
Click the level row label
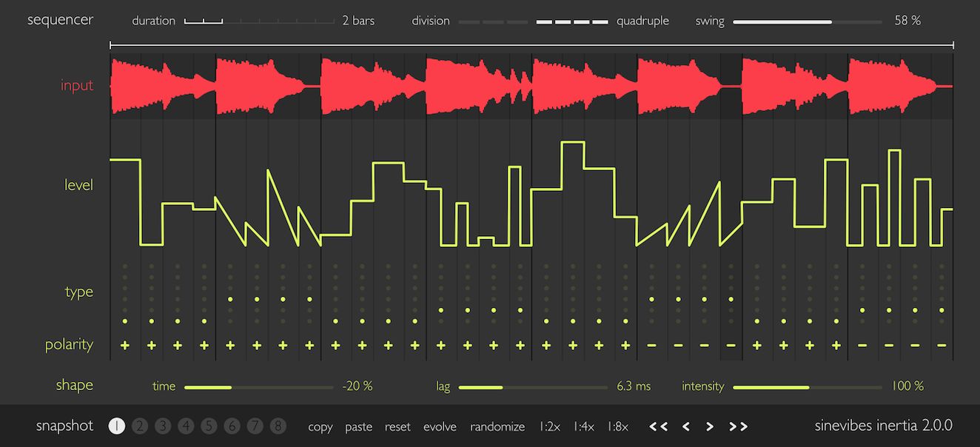79,185
